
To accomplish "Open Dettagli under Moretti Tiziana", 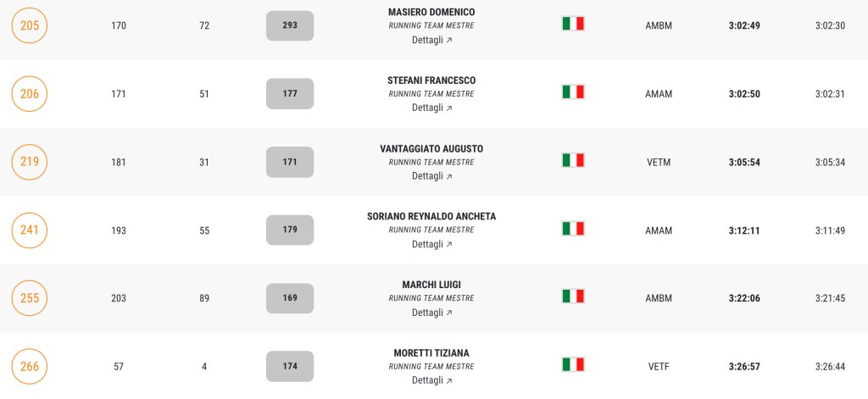I will 431,380.
